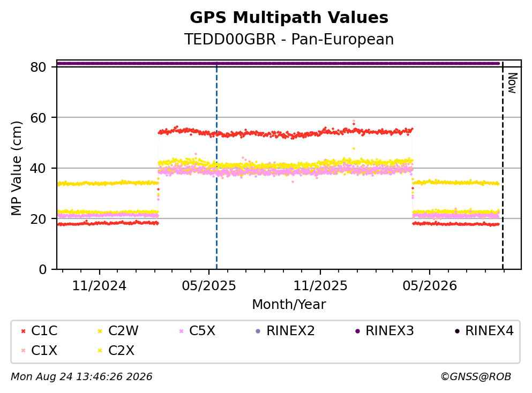Click the blue dashed vertical marker line
Viewport: 532px width, 393px height.
click(x=217, y=166)
